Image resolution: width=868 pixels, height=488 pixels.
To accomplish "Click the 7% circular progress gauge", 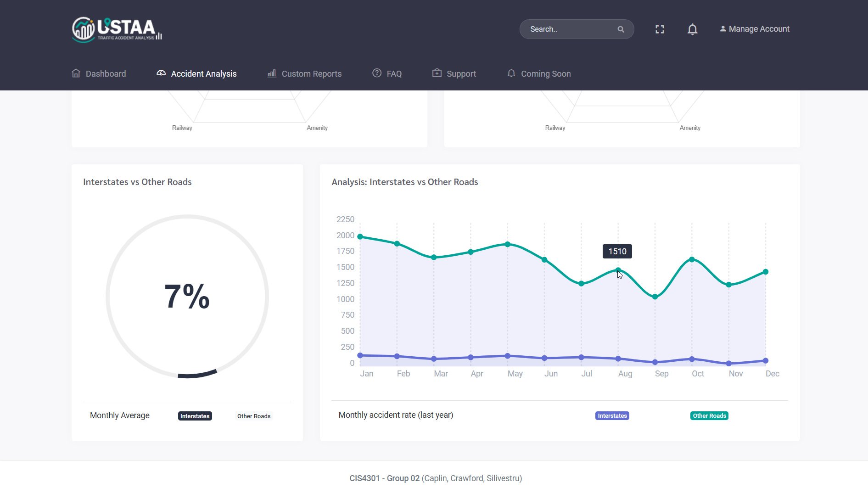I will tap(187, 297).
